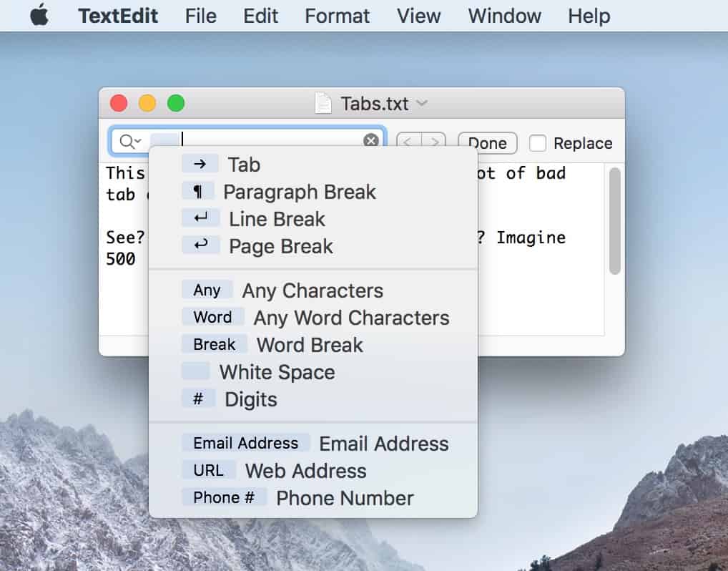Choose the Word Break pattern

tap(313, 345)
